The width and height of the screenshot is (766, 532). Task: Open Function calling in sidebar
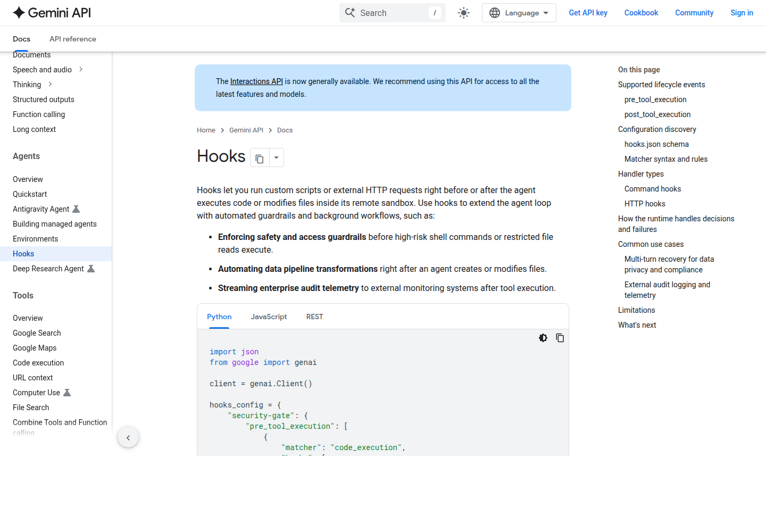click(39, 114)
